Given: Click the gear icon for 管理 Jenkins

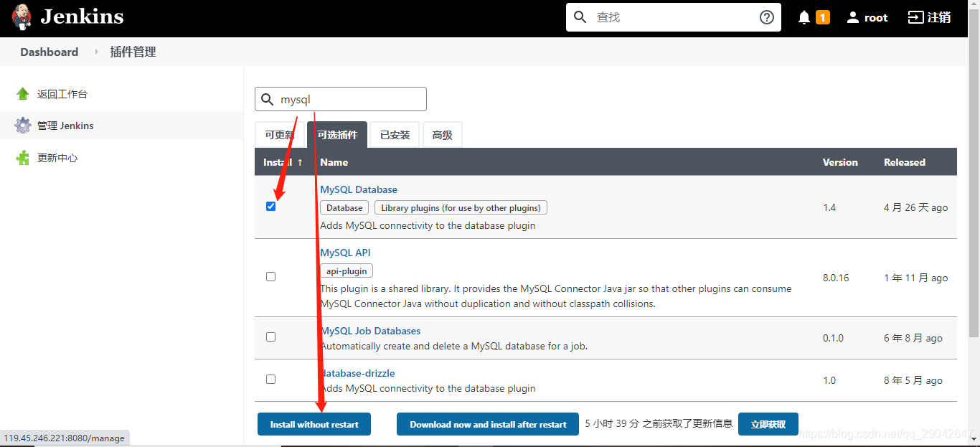Looking at the screenshot, I should point(23,126).
